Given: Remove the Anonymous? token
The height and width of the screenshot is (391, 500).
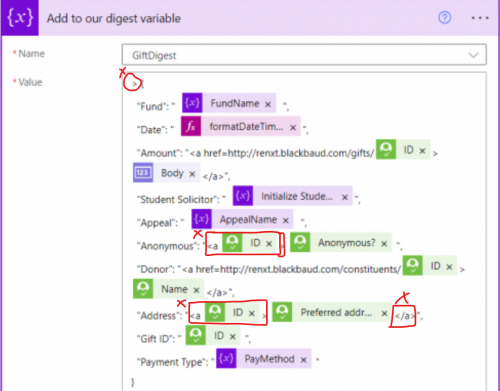Looking at the screenshot, I should click(x=384, y=244).
